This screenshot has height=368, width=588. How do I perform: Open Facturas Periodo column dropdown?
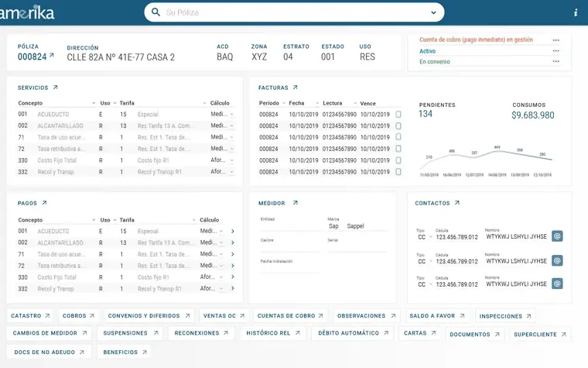[x=284, y=103]
